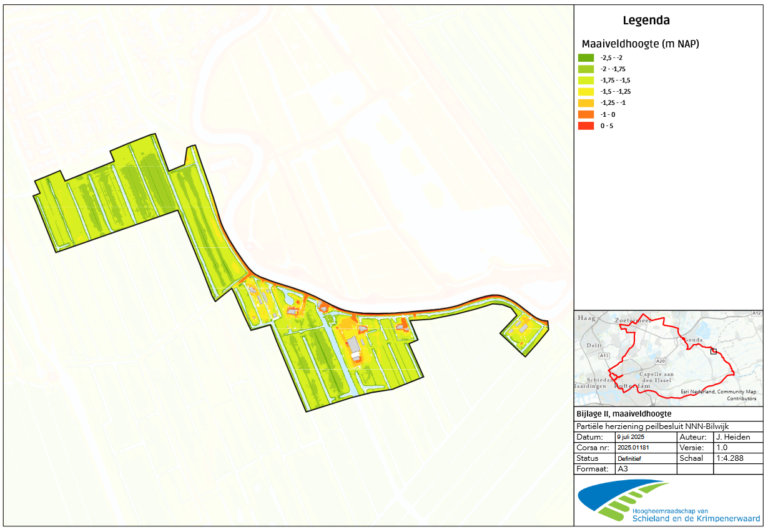Click the author name J. Heiden
768x532 pixels.
pos(732,437)
